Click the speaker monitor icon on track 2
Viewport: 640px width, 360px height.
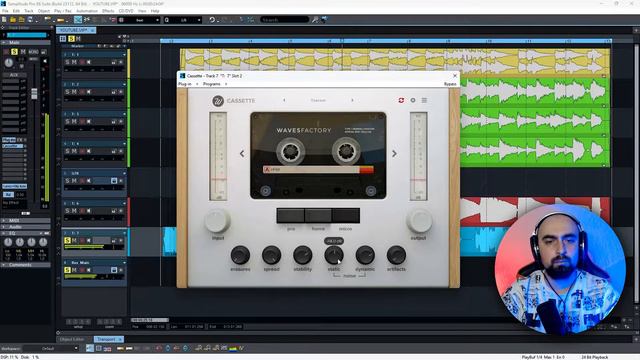(x=89, y=92)
